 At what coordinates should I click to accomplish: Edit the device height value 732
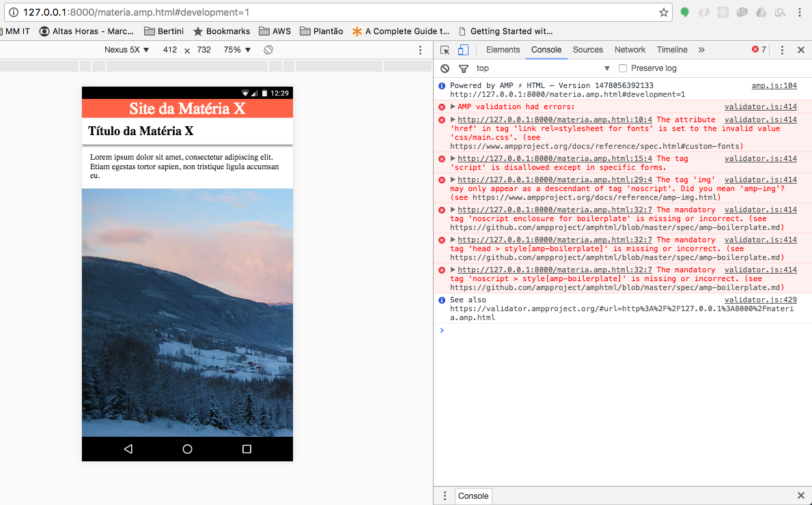coord(204,50)
